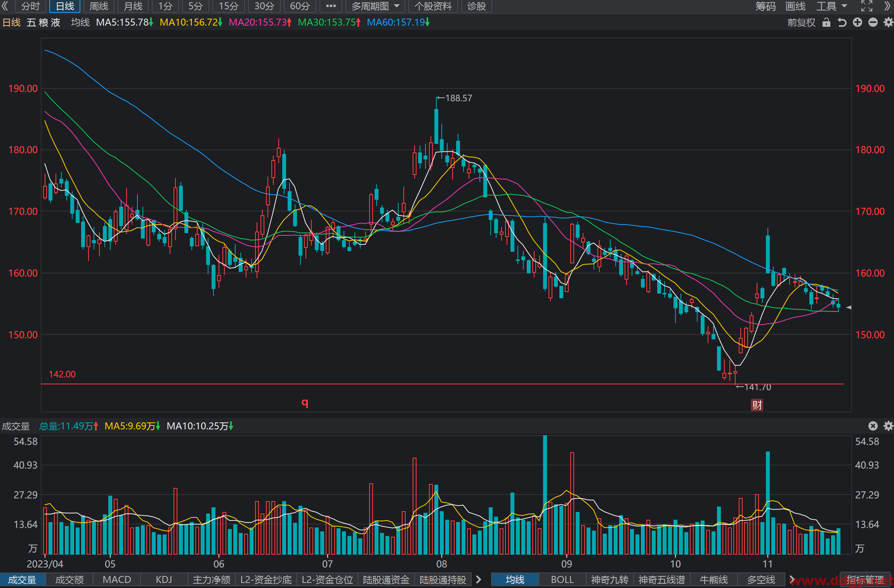Click the volume MA10:10.25万 label
The width and height of the screenshot is (894, 588).
coord(200,426)
